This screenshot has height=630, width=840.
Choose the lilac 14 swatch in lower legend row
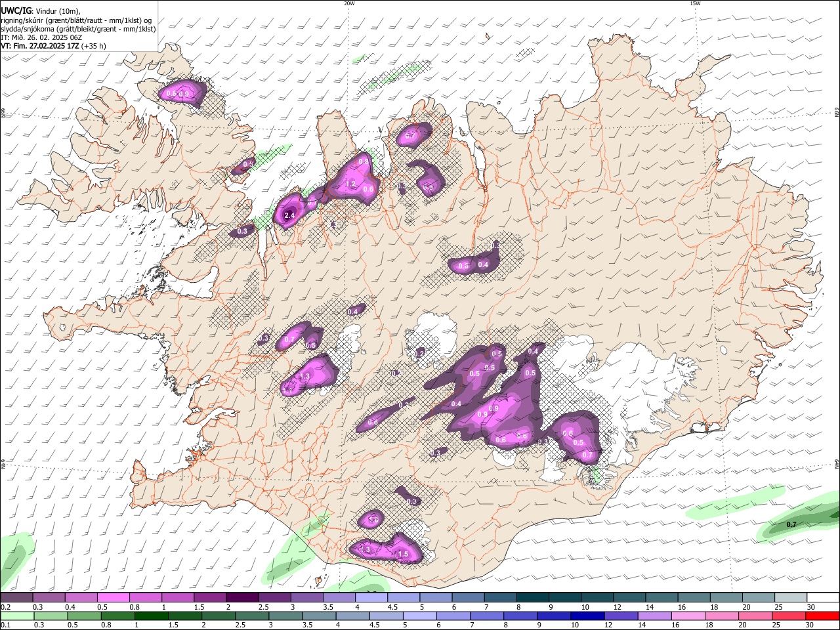click(654, 616)
